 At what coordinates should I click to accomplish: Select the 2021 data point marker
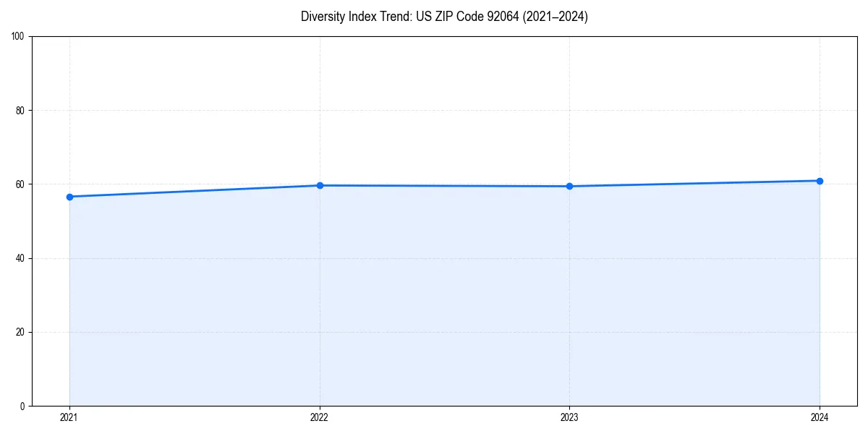click(x=69, y=196)
